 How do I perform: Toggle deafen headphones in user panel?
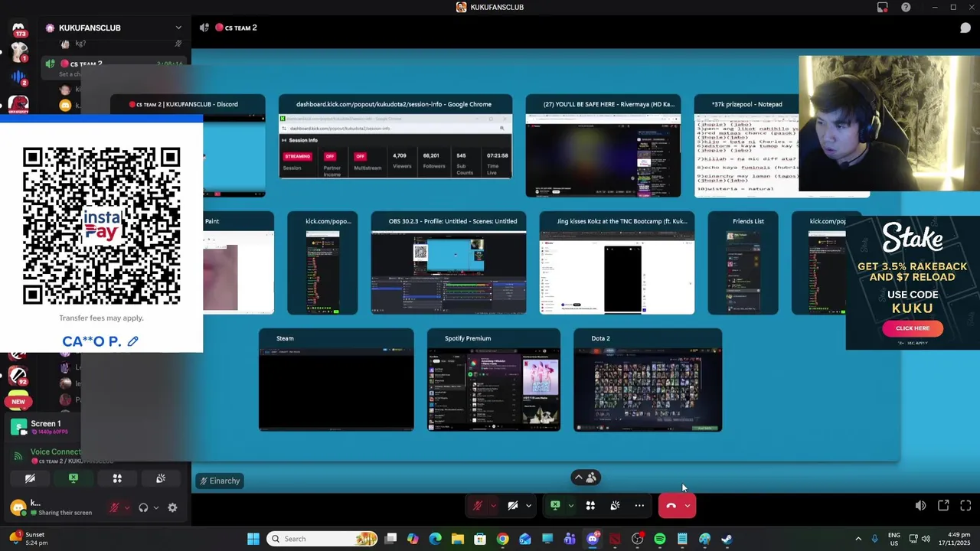pyautogui.click(x=143, y=507)
